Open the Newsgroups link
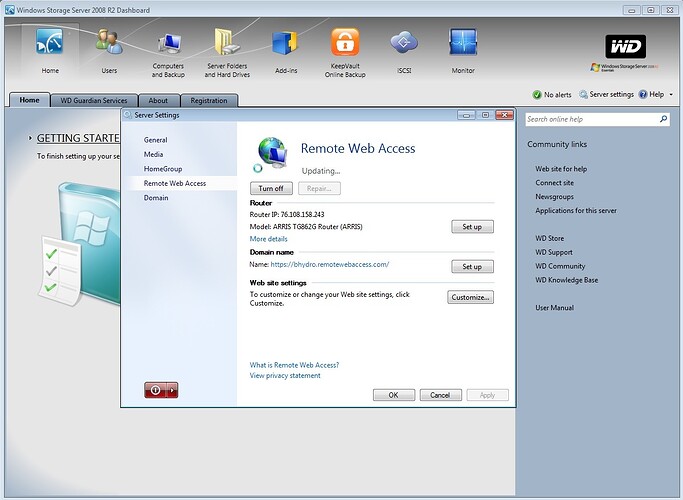 click(x=555, y=196)
